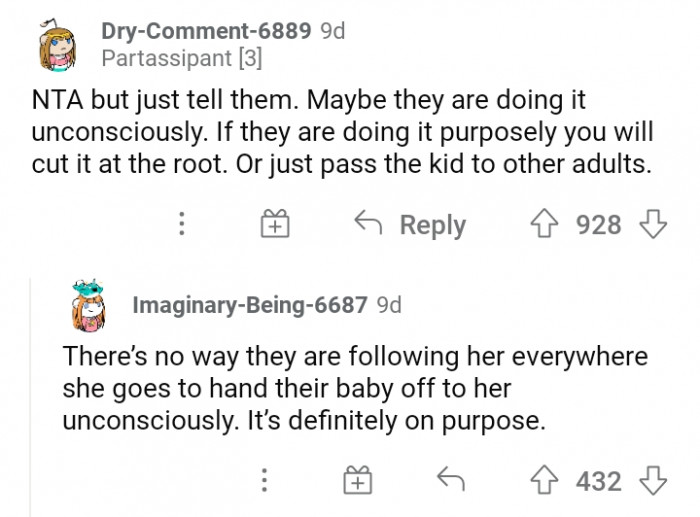
Task: Open the Dry-Comment-6889 user profile
Action: point(206,31)
